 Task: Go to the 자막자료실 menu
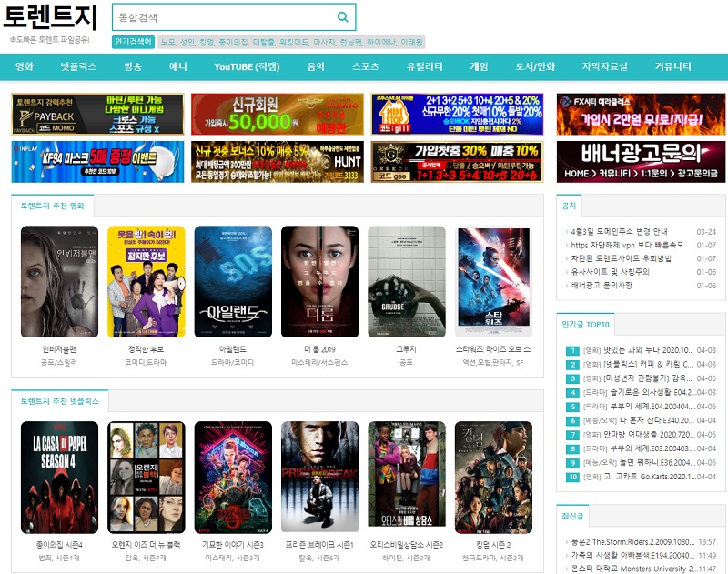point(604,66)
